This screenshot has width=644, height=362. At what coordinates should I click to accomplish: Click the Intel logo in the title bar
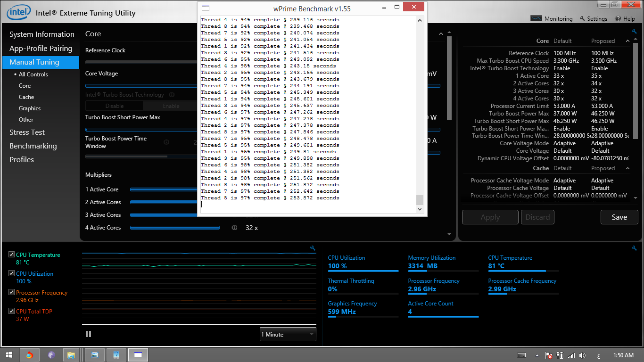coord(19,13)
